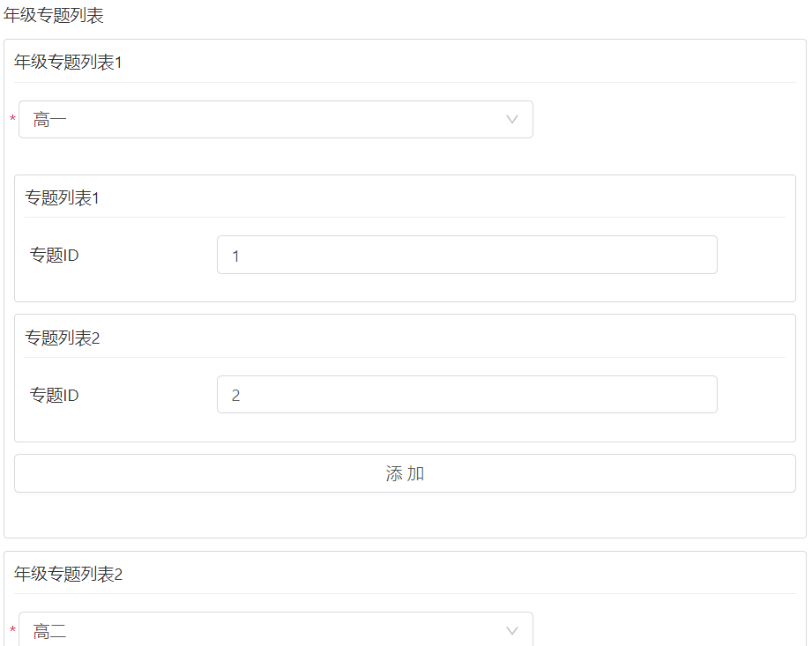Select the 专题列表2 card title
Screen dimensions: 812x646
coord(62,338)
